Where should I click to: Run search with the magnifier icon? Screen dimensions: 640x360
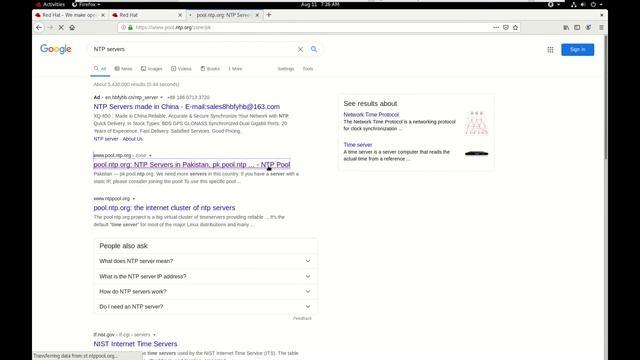tap(313, 49)
